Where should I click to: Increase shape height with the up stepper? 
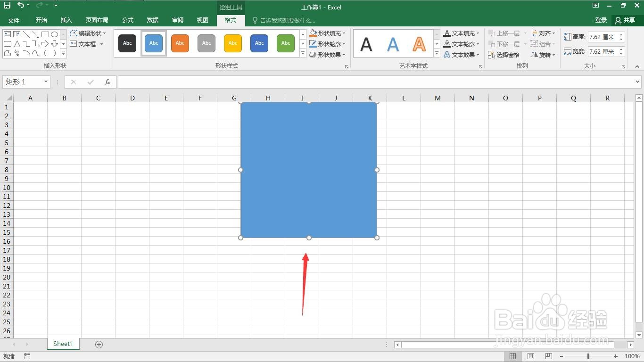[x=621, y=34]
